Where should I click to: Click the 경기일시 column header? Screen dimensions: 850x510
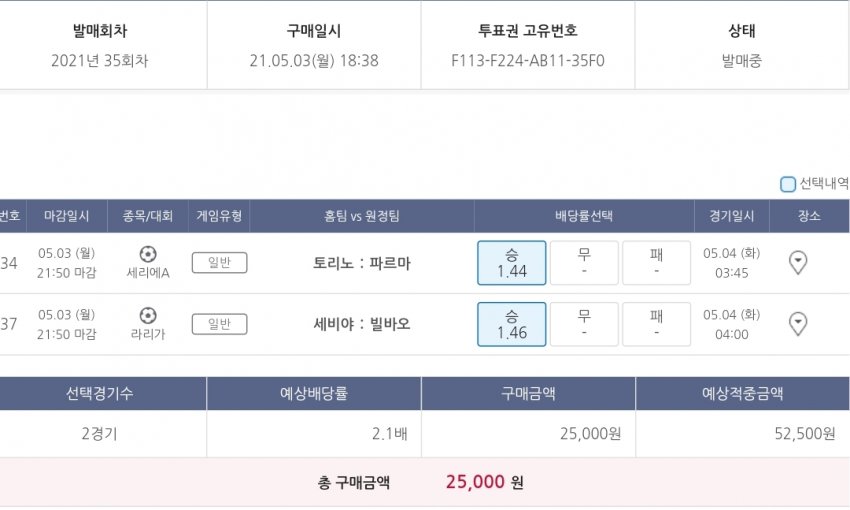(x=735, y=216)
